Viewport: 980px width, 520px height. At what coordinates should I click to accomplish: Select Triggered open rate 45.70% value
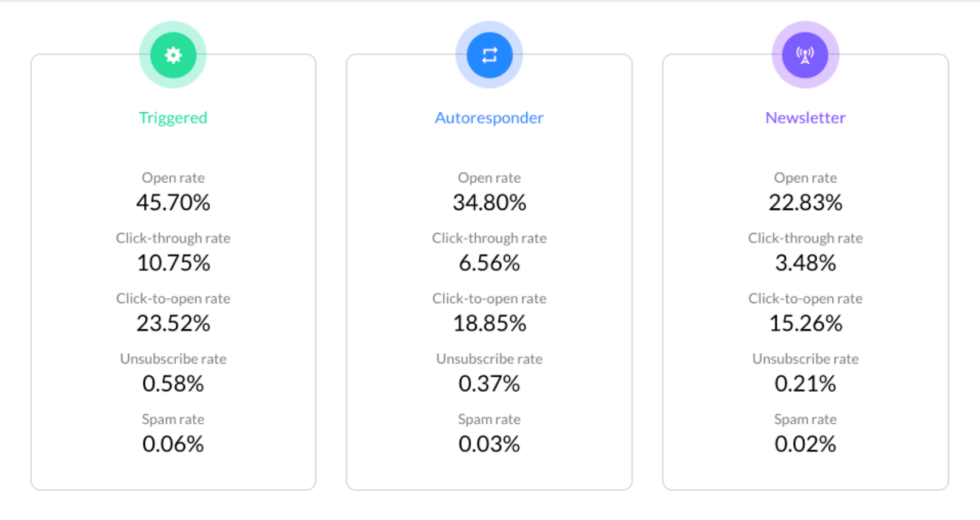click(x=173, y=203)
